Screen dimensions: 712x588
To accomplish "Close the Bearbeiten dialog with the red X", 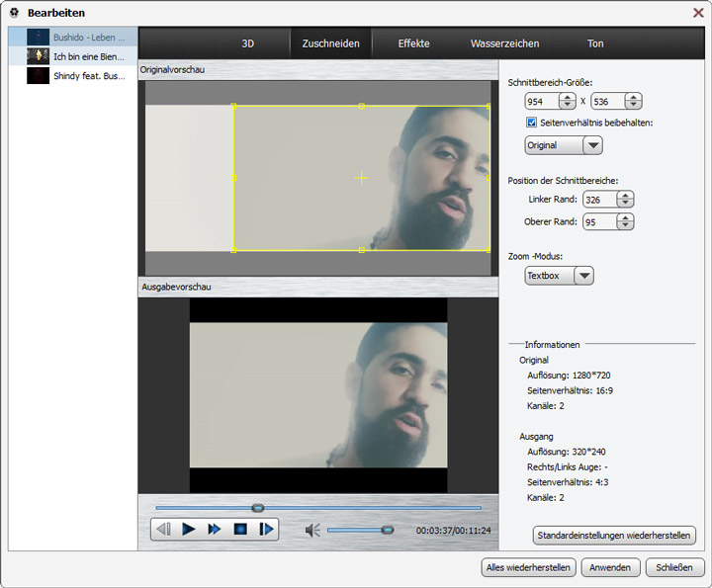I will pyautogui.click(x=698, y=13).
